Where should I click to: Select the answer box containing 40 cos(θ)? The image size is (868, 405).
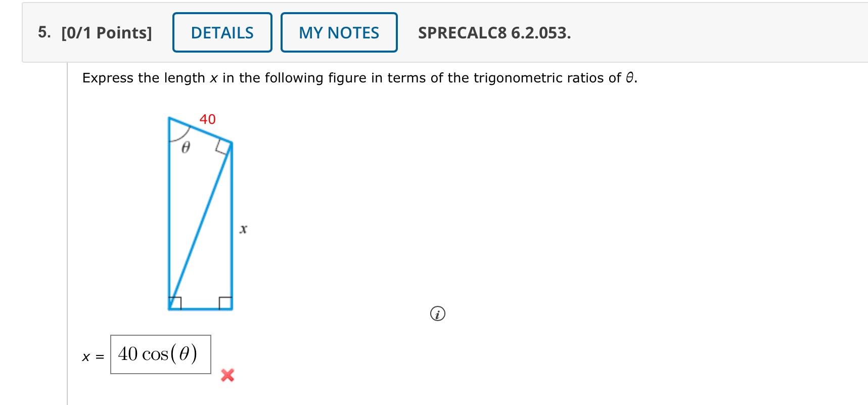tap(160, 354)
